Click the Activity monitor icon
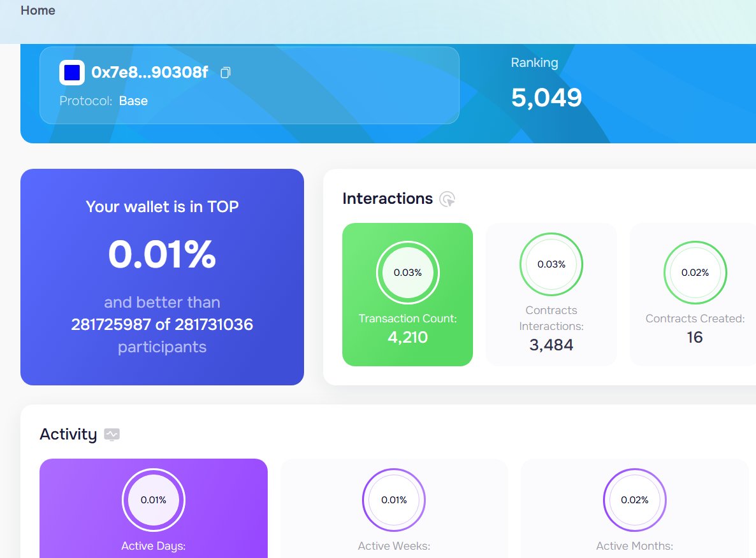This screenshot has width=756, height=558. [112, 434]
